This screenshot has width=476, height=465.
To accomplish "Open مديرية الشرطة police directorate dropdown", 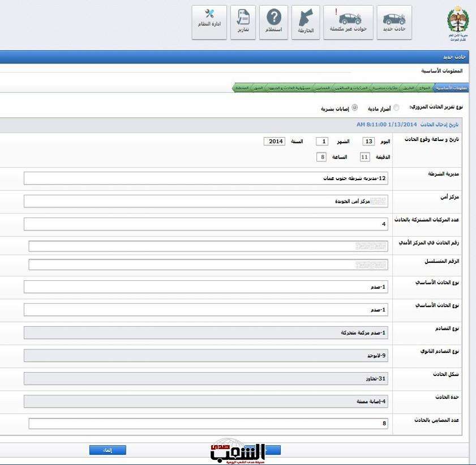I will point(206,178).
